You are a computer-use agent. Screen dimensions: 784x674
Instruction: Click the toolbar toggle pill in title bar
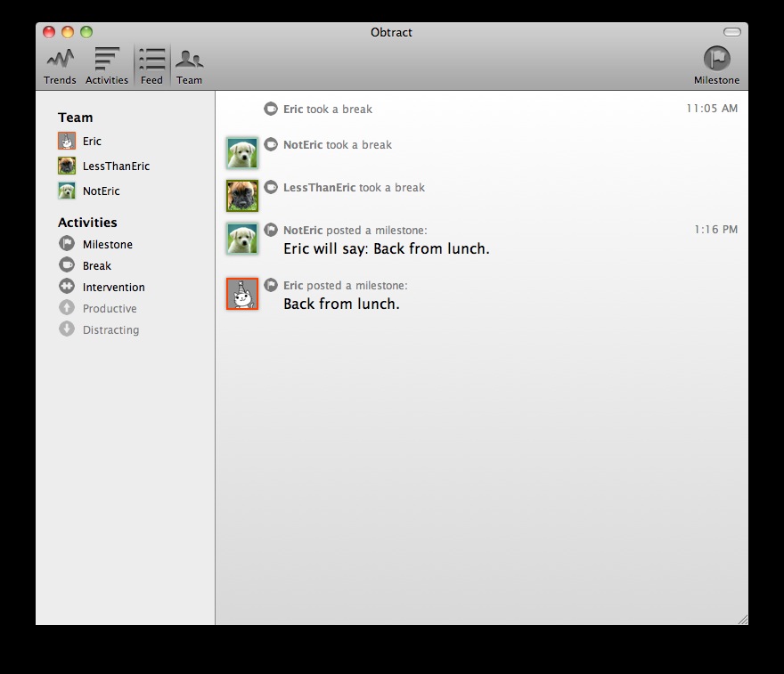[732, 32]
